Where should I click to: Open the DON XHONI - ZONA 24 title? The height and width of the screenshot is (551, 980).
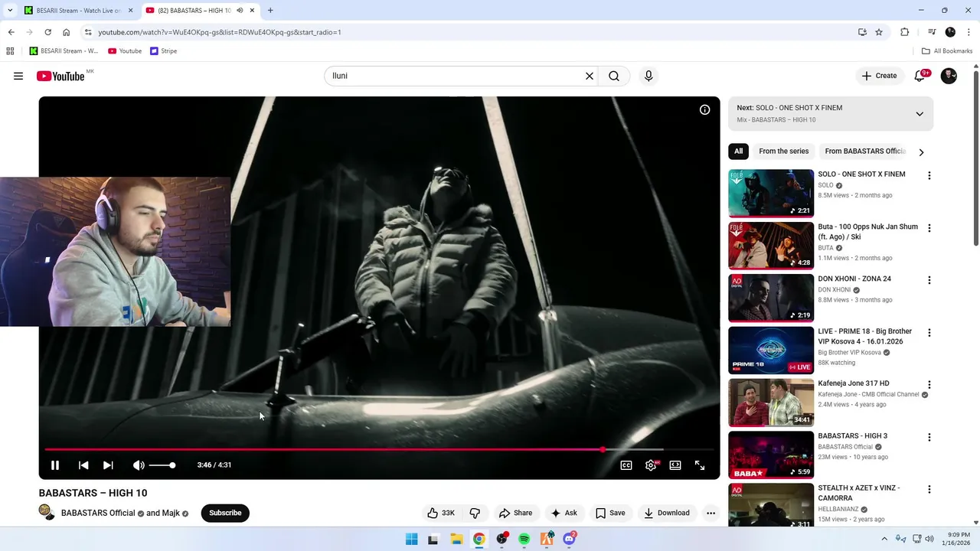coord(854,279)
